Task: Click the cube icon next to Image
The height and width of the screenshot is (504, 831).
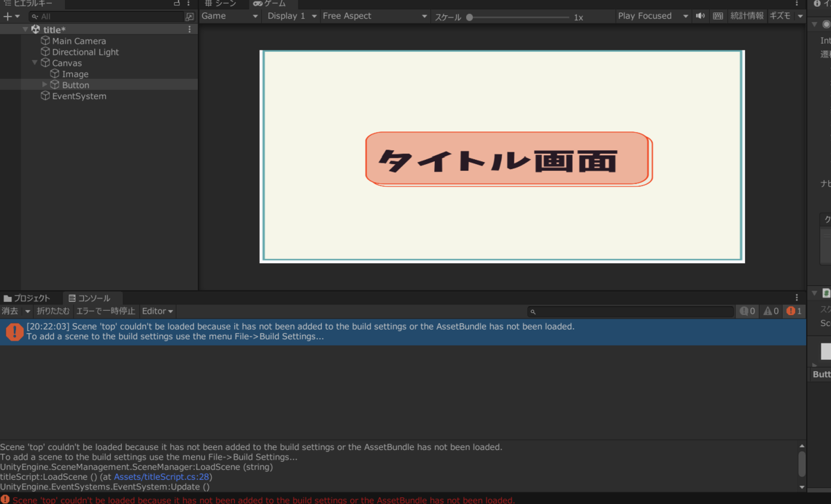Action: tap(55, 74)
